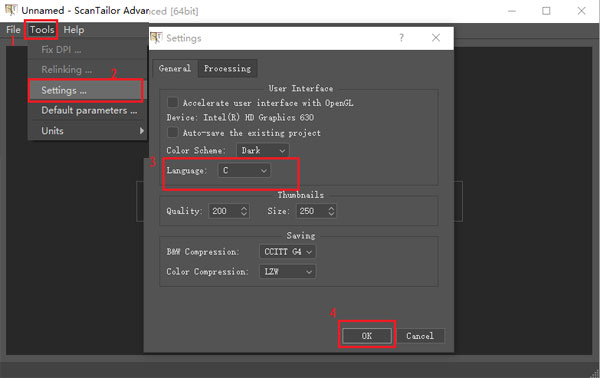The width and height of the screenshot is (600, 378).
Task: Open the B&W Compression CCITT G4 dropdown
Action: [x=288, y=252]
